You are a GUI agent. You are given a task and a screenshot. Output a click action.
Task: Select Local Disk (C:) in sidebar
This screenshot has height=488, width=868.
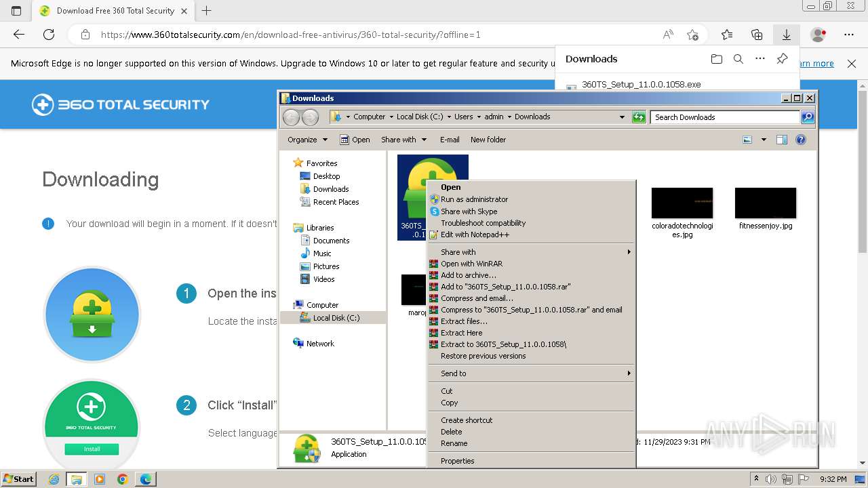[x=336, y=318]
